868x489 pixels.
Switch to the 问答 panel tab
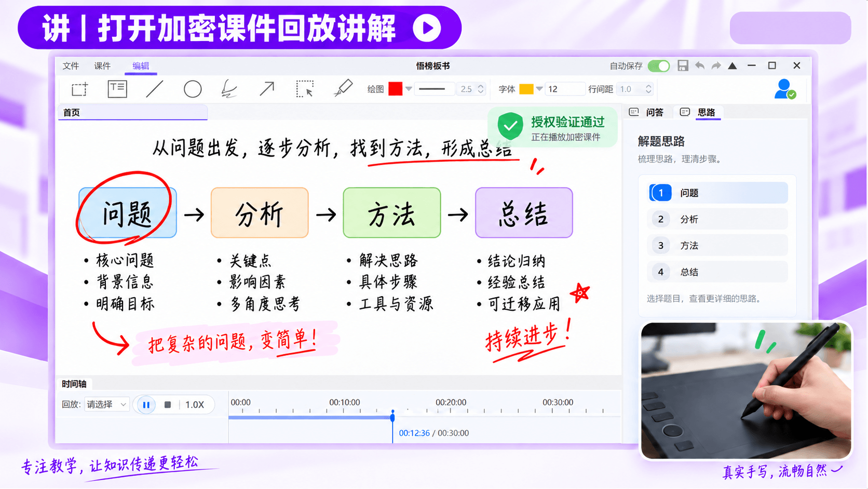[647, 112]
